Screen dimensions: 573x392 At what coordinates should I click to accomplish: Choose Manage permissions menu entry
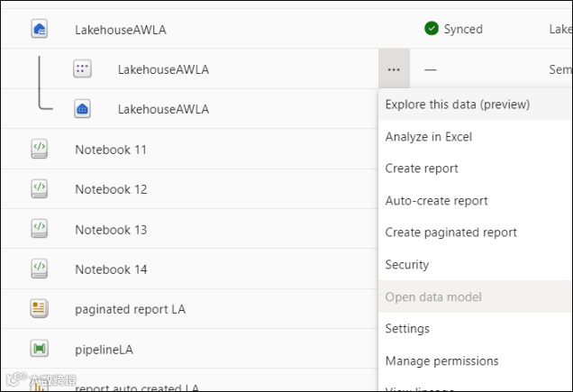441,361
